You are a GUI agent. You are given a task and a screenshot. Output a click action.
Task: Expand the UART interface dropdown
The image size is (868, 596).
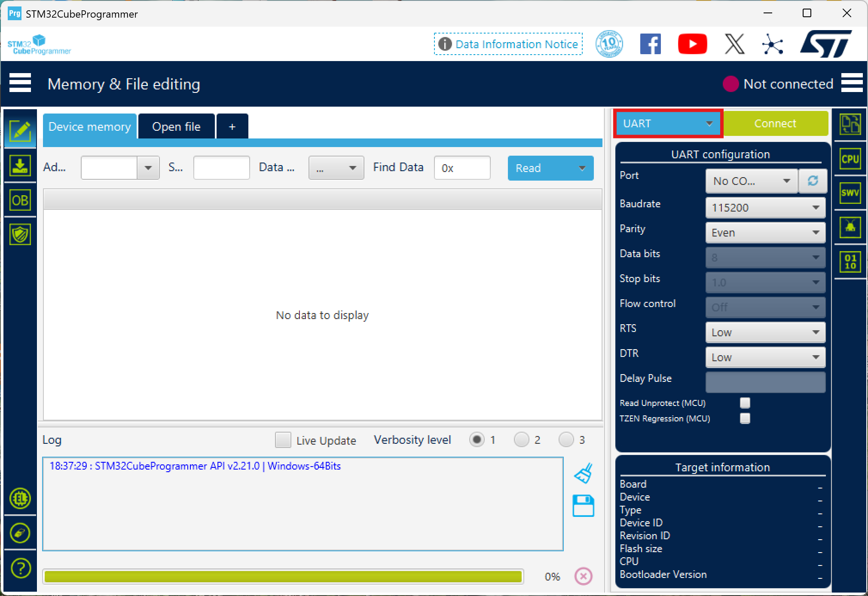point(667,124)
